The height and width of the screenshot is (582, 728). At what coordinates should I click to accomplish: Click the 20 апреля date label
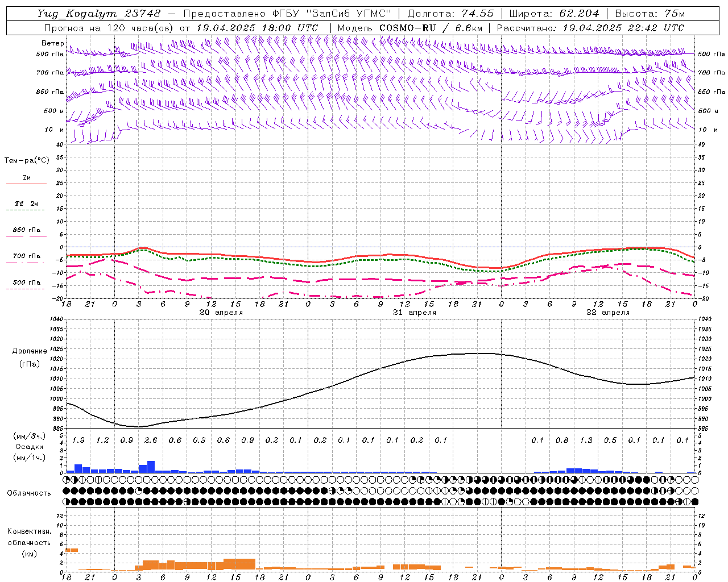221,313
